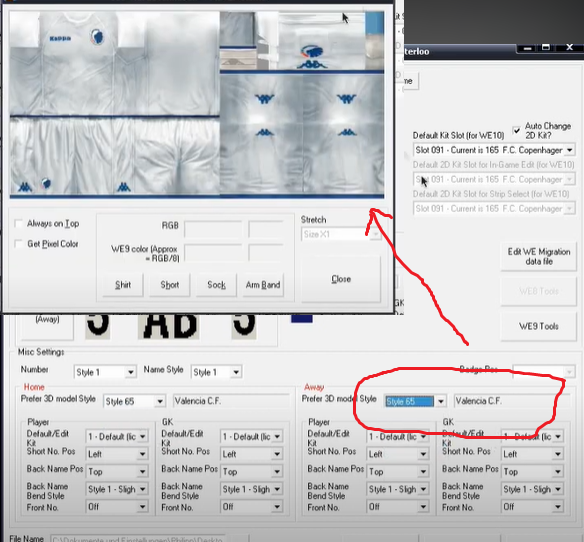Click the Home Valencia C.F. model name field
584x542 pixels.
click(231, 401)
